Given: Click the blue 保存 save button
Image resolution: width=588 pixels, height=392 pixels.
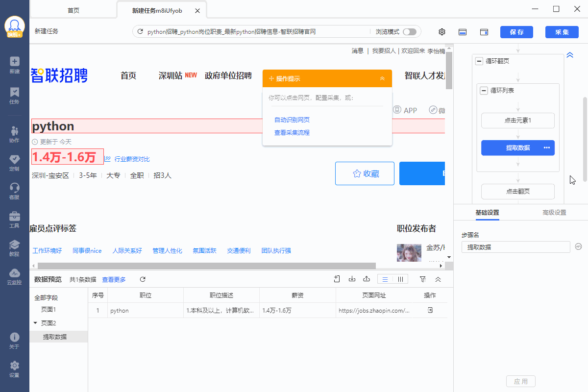Looking at the screenshot, I should click(516, 32).
